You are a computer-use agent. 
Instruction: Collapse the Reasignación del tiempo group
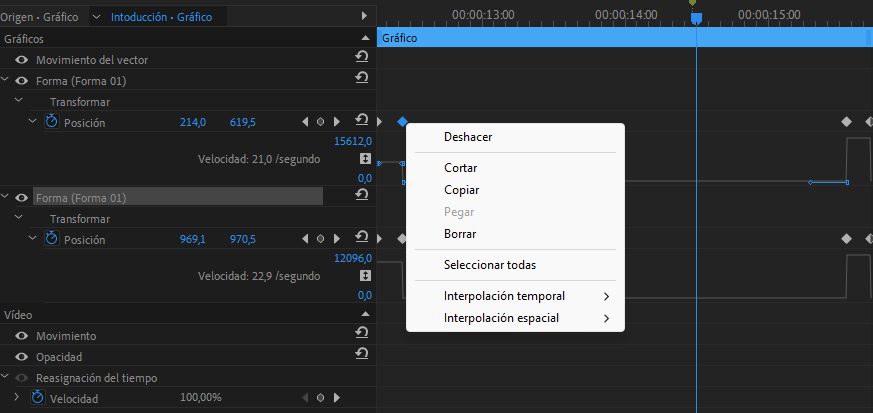click(6, 377)
